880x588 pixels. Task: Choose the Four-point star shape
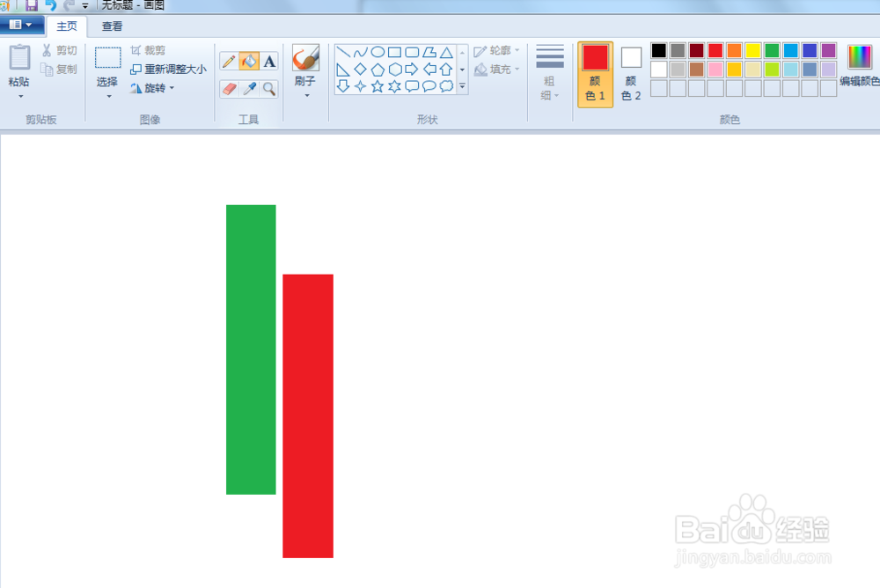click(x=360, y=86)
